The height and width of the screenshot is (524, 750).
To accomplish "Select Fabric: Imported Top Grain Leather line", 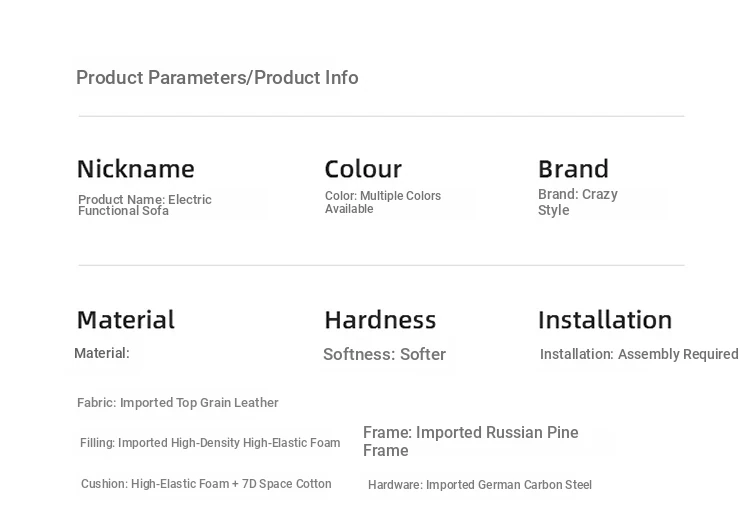I will (x=177, y=403).
